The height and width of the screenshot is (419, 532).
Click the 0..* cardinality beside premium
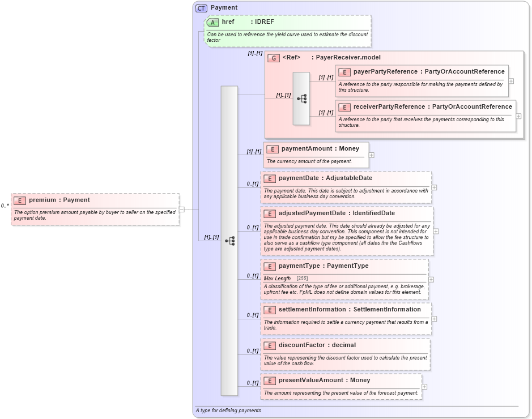(x=5, y=206)
